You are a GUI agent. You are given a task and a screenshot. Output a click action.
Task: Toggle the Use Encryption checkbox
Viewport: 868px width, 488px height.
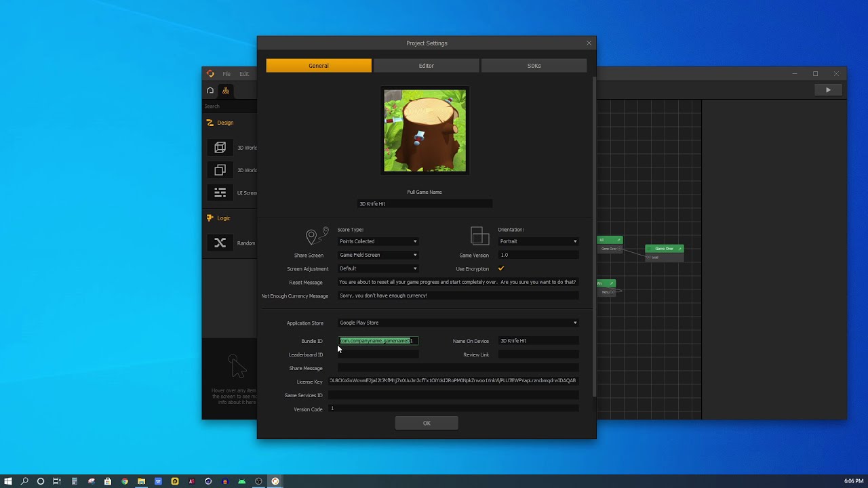pos(501,268)
